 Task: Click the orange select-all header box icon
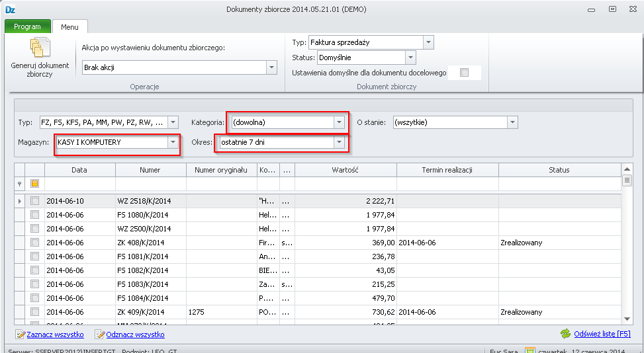point(34,184)
